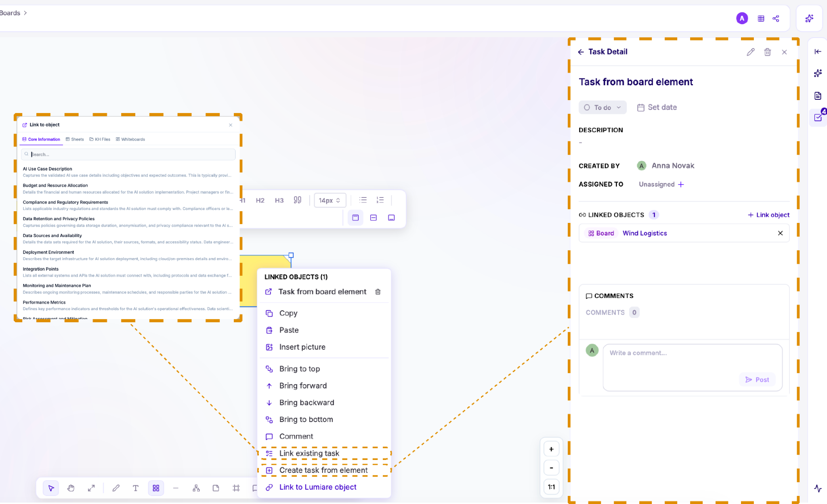Open the AI sparkle button top right
Screen dimensions: 827x504
pyautogui.click(x=809, y=19)
